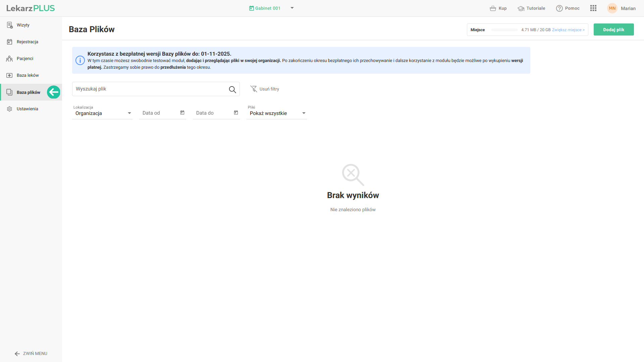Image resolution: width=644 pixels, height=362 pixels.
Task: Click the Usuń filtry funnel icon
Action: point(254,89)
